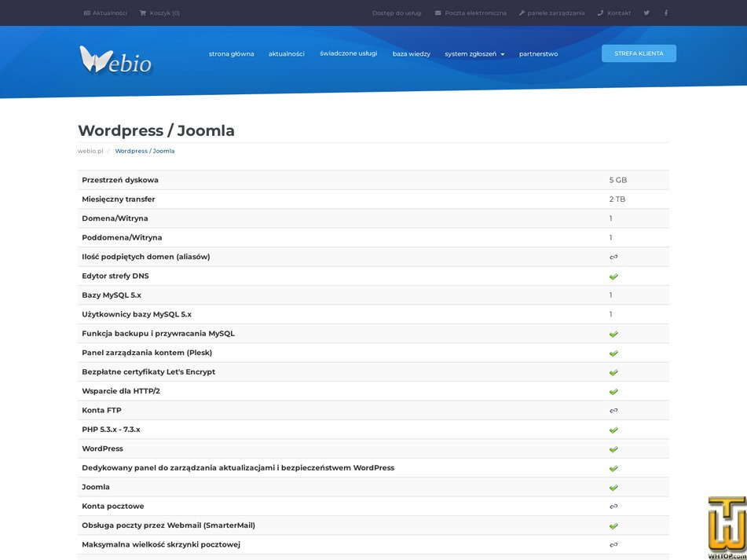Click checkmark for Panel zarządzania kontem (Plesk)

pos(613,353)
